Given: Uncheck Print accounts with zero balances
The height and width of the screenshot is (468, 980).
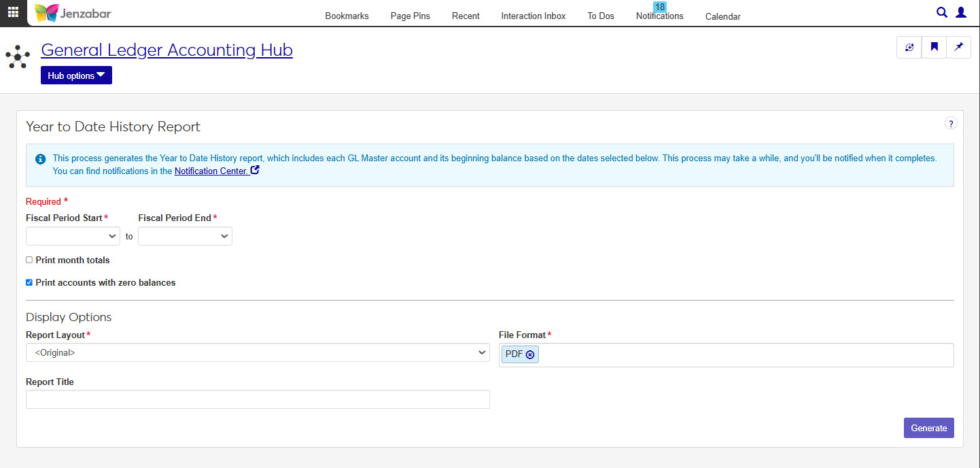Looking at the screenshot, I should tap(29, 282).
